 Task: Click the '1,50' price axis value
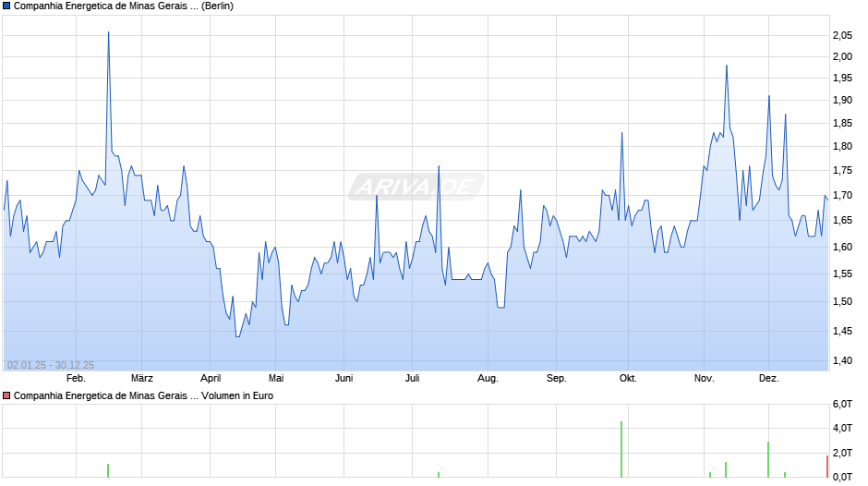842,301
